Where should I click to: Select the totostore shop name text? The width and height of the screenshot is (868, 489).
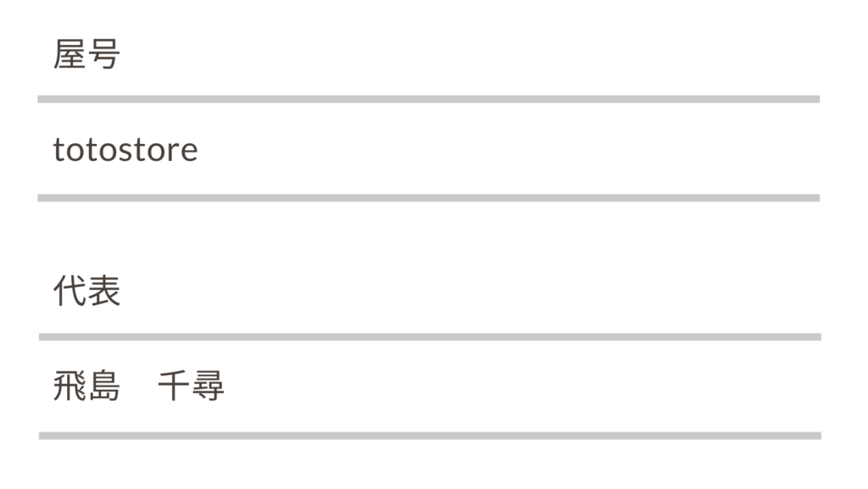(125, 150)
